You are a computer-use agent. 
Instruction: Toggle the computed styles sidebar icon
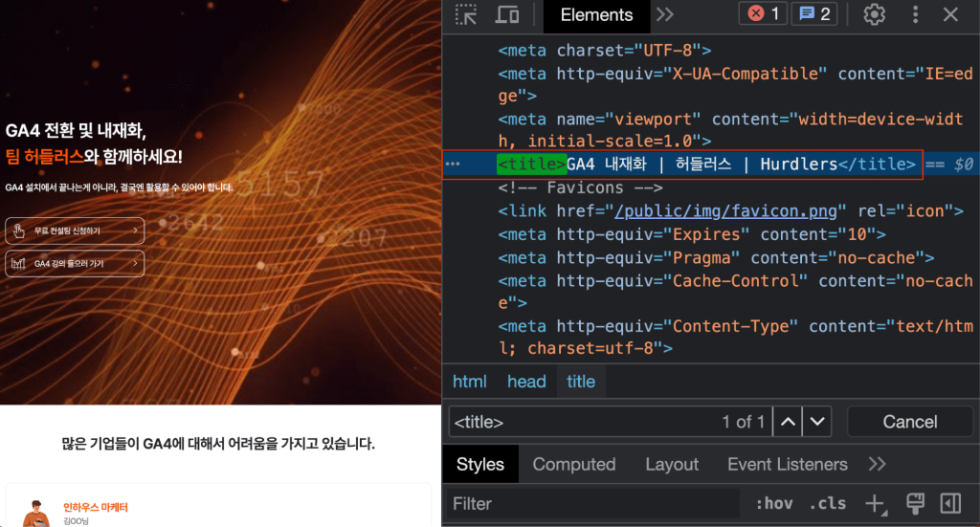(950, 503)
